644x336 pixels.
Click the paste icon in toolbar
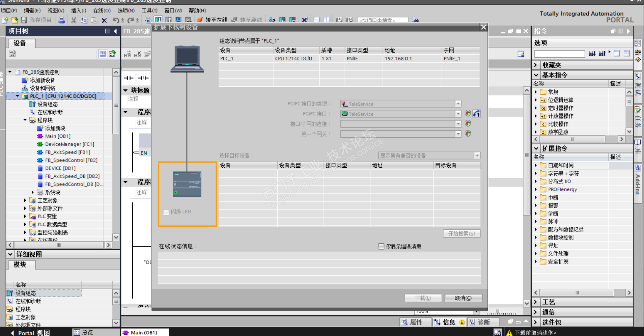(x=94, y=20)
